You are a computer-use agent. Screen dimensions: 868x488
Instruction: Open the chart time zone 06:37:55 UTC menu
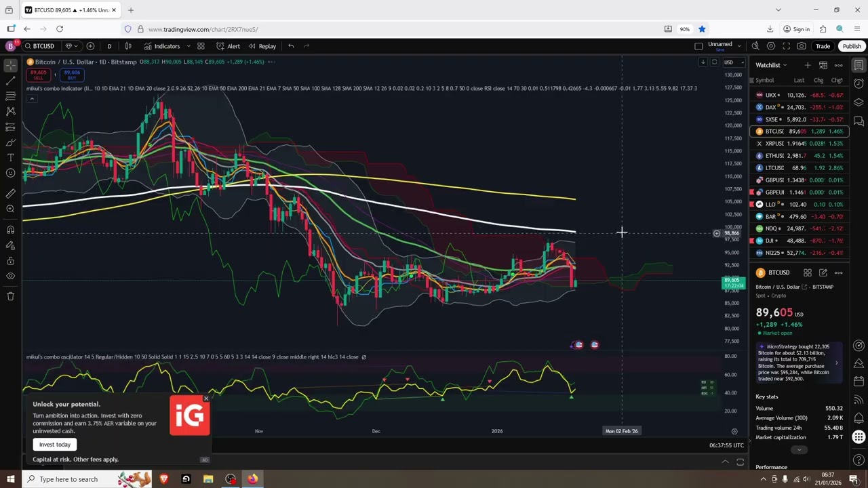tap(726, 445)
